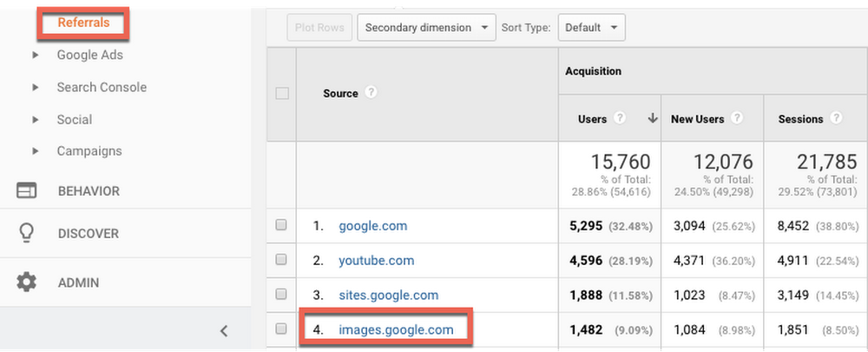868x352 pixels.
Task: Check the images.google.com row checkbox
Action: [x=281, y=329]
